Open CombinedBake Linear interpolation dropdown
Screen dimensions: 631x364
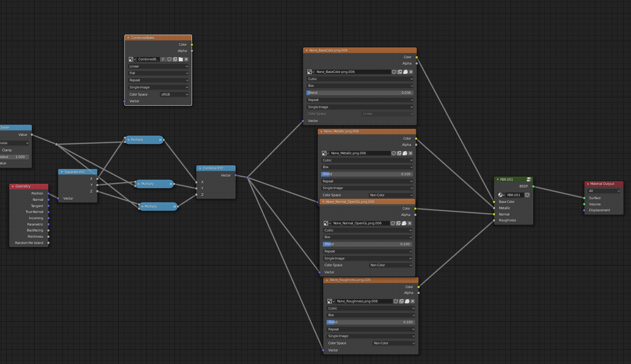[158, 66]
